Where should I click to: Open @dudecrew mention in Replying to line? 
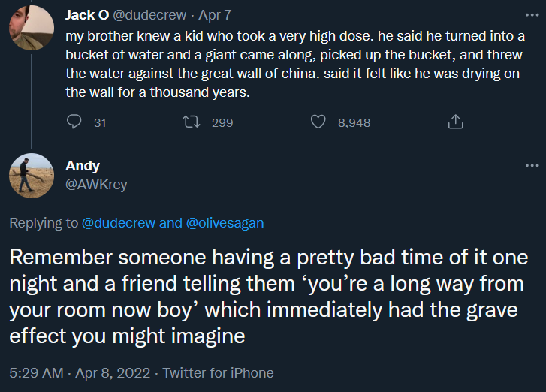119,223
